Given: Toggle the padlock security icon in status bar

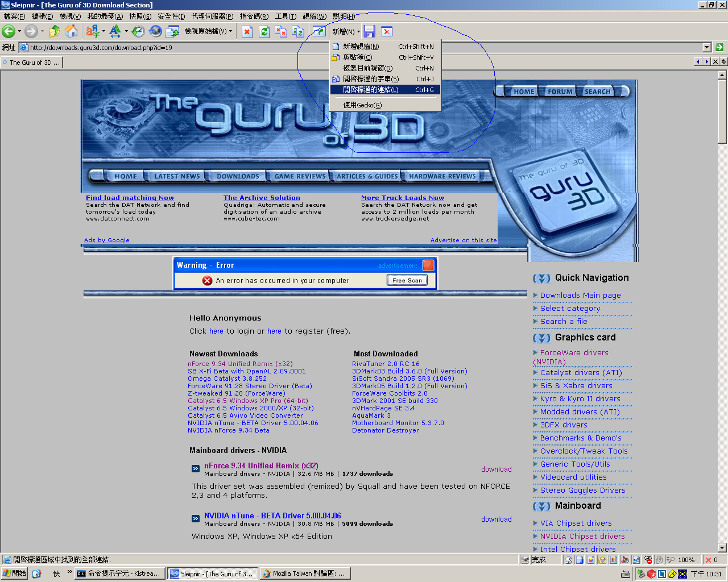Looking at the screenshot, I should coord(659,560).
